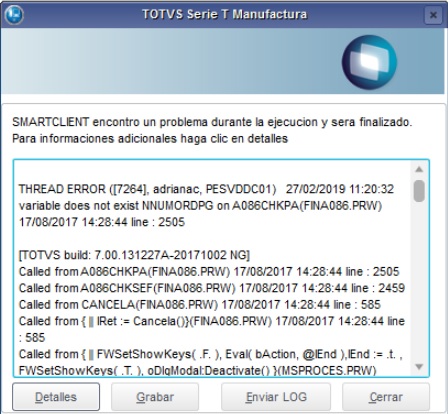This screenshot has height=414, width=448.
Task: Click the round TOTVS logo in the banner
Action: 369,62
